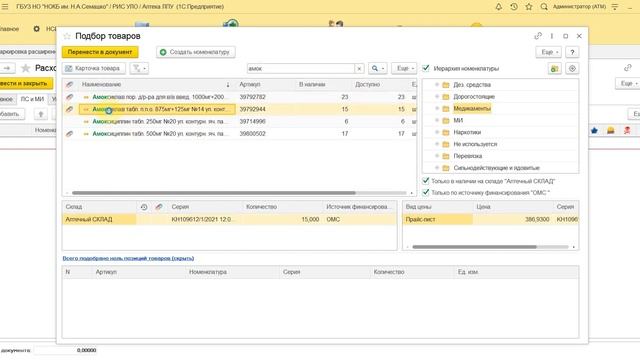This screenshot has height=360, width=640.
Task: Open Еще button in background window right
Action: [x=629, y=83]
